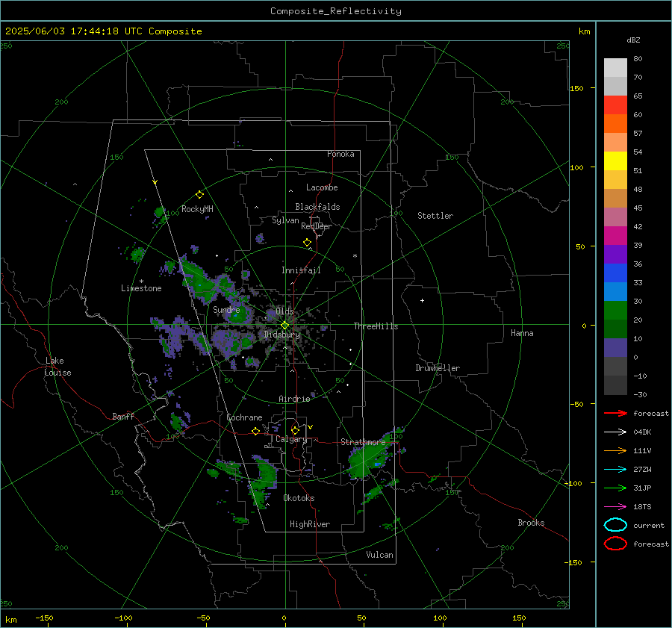The image size is (672, 628).
Task: Click the HighRiver label
Action: [x=310, y=524]
